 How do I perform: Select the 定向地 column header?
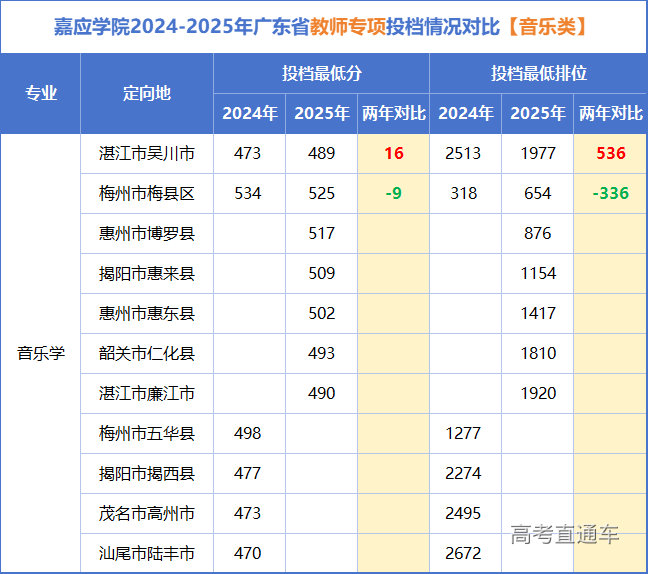pyautogui.click(x=147, y=94)
